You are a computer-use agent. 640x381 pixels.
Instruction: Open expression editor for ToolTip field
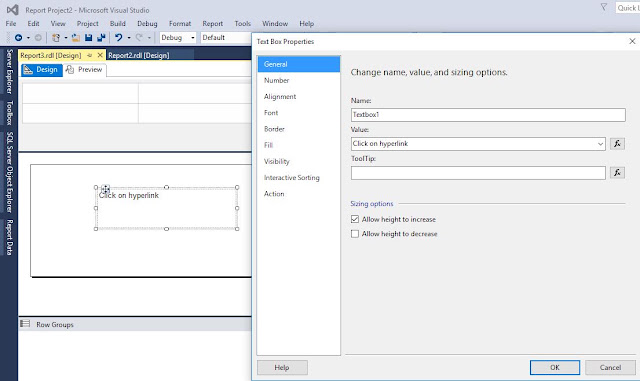click(x=617, y=173)
